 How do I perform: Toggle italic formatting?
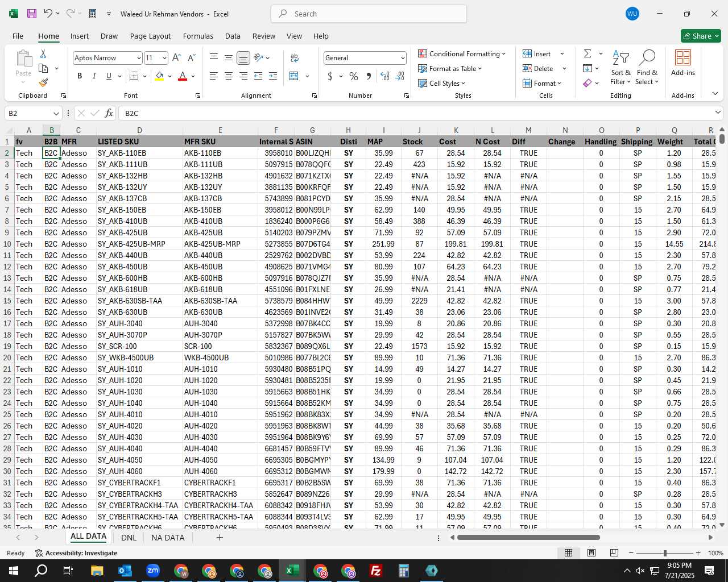point(94,76)
